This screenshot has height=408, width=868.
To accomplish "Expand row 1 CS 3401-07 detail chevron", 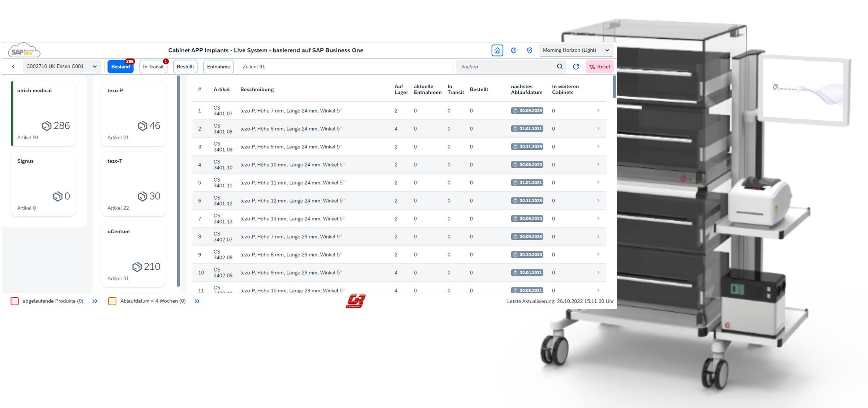I will 598,111.
